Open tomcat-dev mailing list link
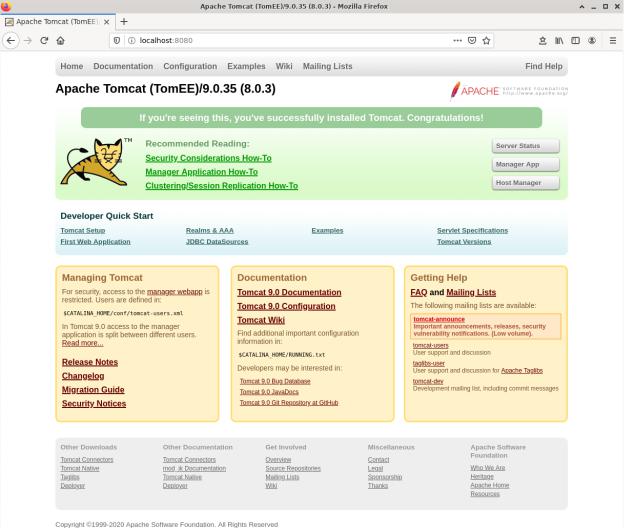The height and width of the screenshot is (528, 624). pyautogui.click(x=428, y=381)
